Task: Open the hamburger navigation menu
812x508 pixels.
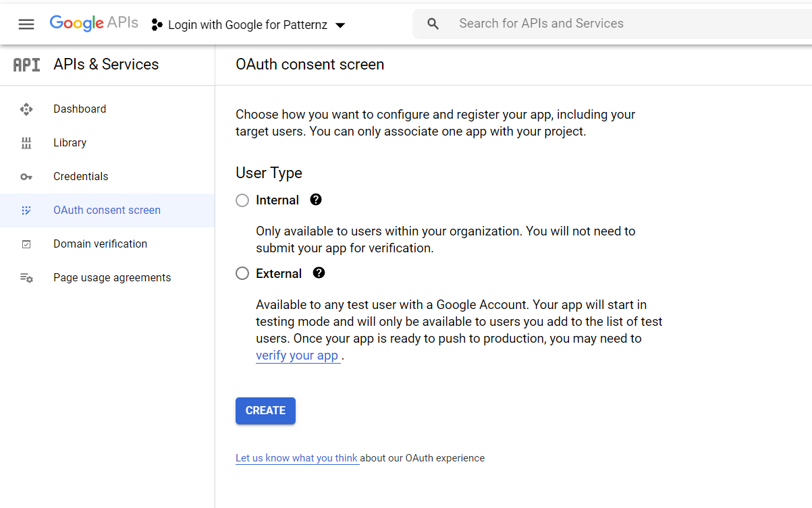Action: tap(26, 24)
